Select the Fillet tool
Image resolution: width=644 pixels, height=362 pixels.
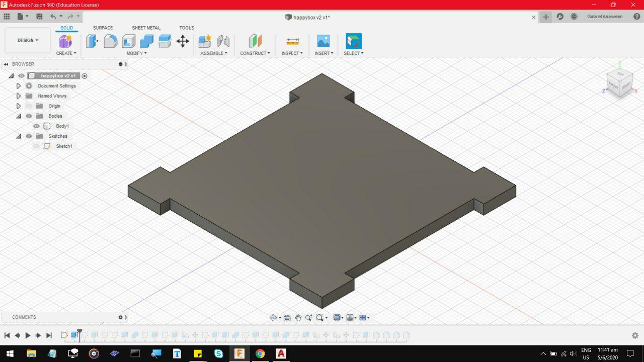pos(110,41)
